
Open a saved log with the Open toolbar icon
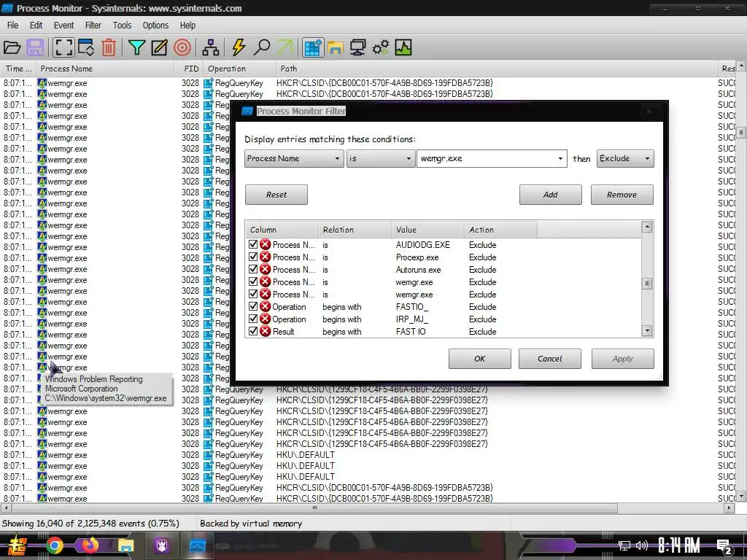[12, 47]
